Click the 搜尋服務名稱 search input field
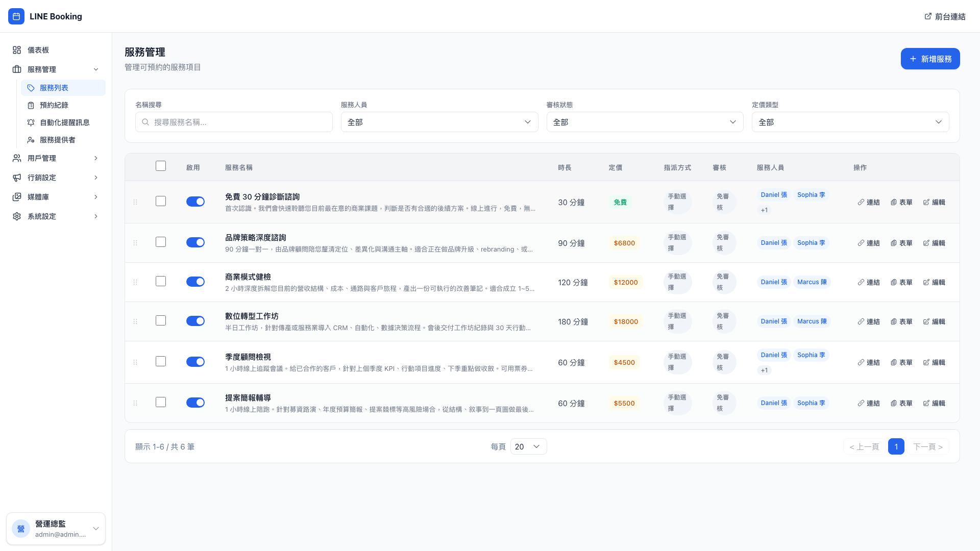The width and height of the screenshot is (980, 551). (x=234, y=122)
